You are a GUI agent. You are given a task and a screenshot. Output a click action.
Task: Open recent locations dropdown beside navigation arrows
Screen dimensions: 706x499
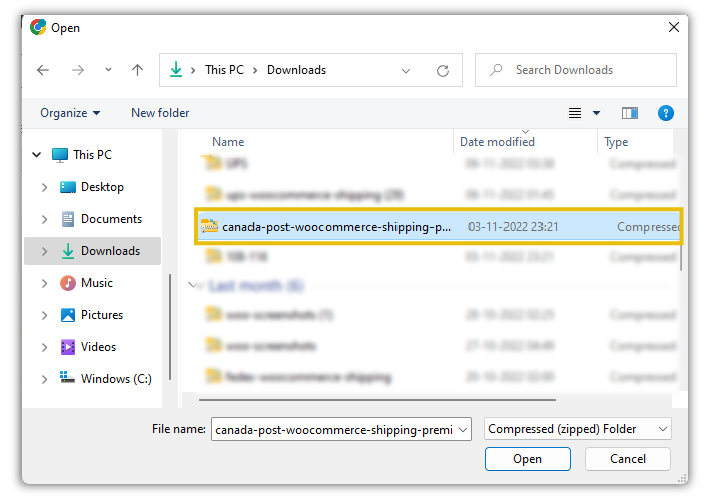[108, 70]
